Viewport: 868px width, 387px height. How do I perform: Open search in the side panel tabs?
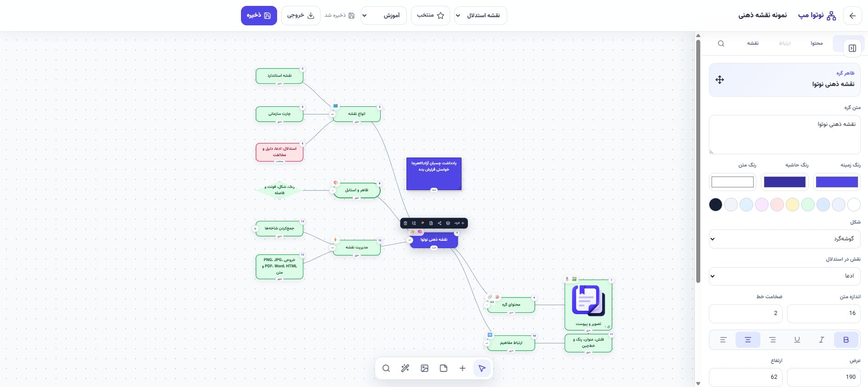[721, 43]
